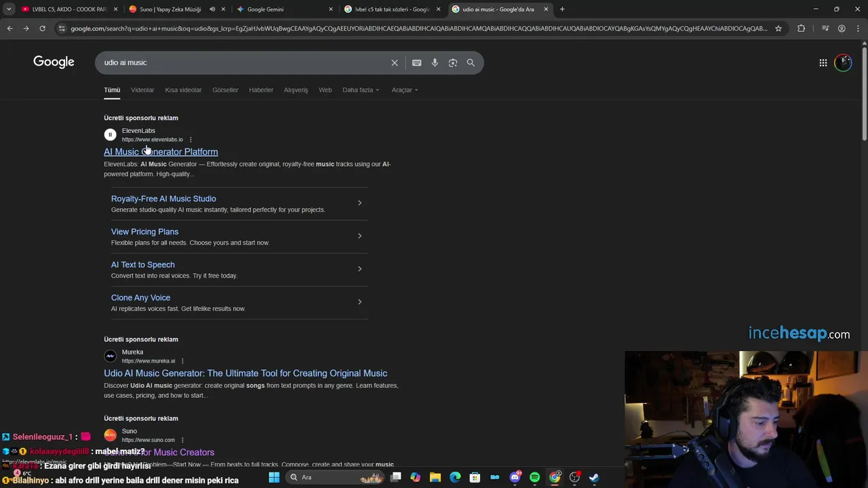
Task: Click the page vertical scrollbar thumb
Action: (864, 92)
